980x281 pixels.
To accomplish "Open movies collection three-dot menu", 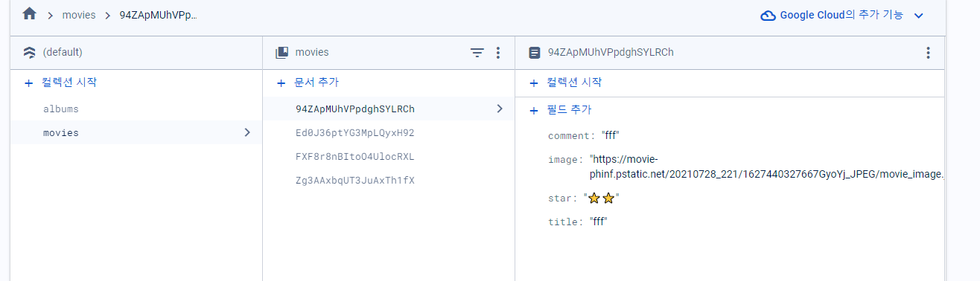I will (498, 53).
